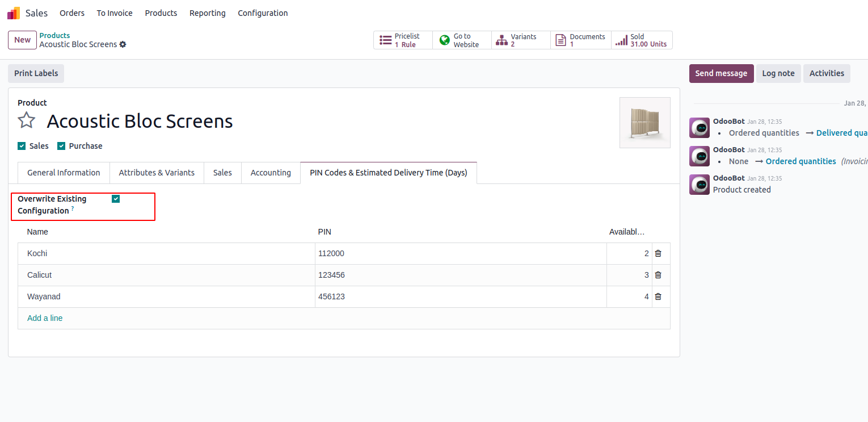Open the Reporting menu
Viewport: 868px width, 422px height.
pyautogui.click(x=208, y=13)
